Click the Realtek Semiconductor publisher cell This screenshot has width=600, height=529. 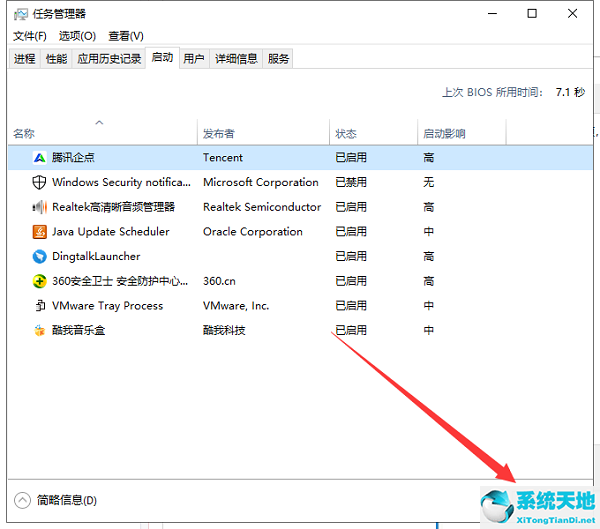[262, 207]
